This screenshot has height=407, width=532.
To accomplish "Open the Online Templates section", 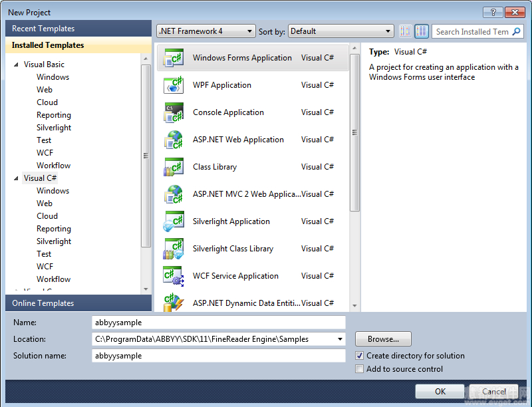I will coord(78,303).
